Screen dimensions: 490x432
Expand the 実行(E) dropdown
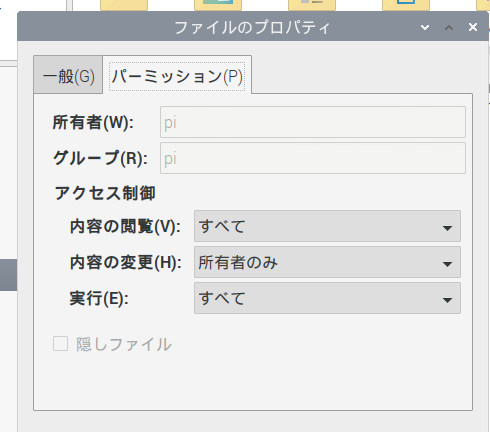(327, 298)
